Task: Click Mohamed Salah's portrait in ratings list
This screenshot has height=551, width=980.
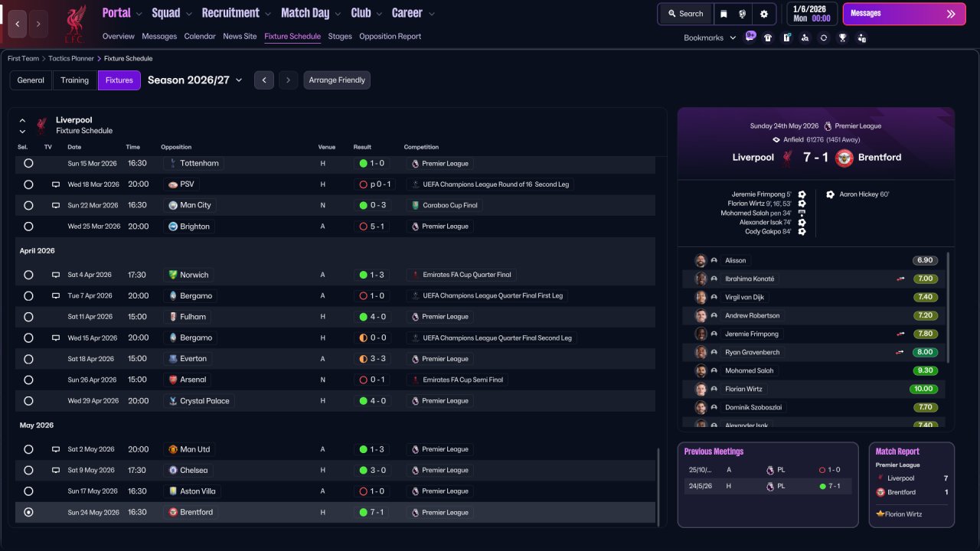Action: point(700,370)
